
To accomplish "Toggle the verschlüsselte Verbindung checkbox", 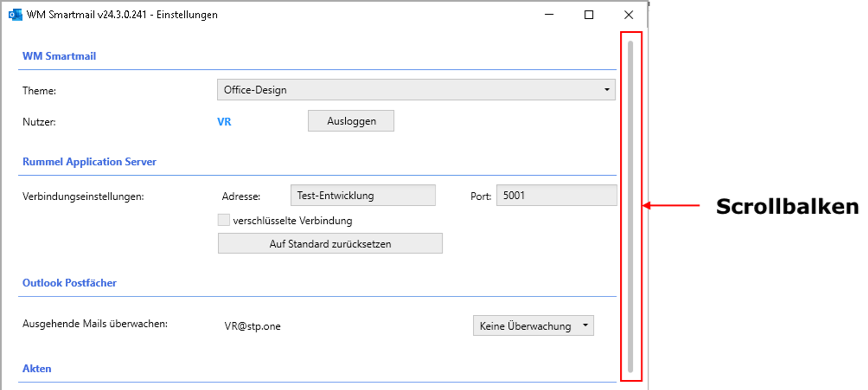I will coord(224,220).
